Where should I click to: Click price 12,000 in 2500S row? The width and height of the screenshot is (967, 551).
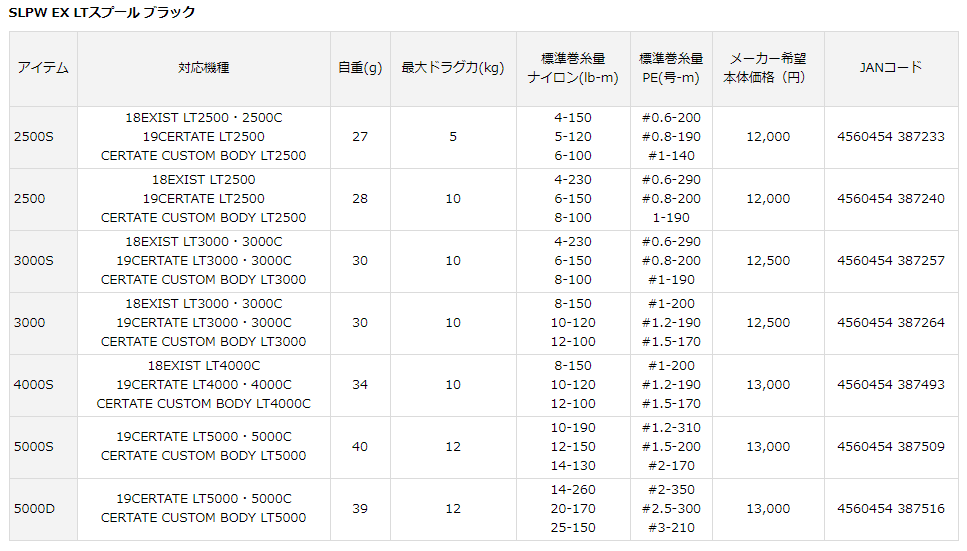768,137
